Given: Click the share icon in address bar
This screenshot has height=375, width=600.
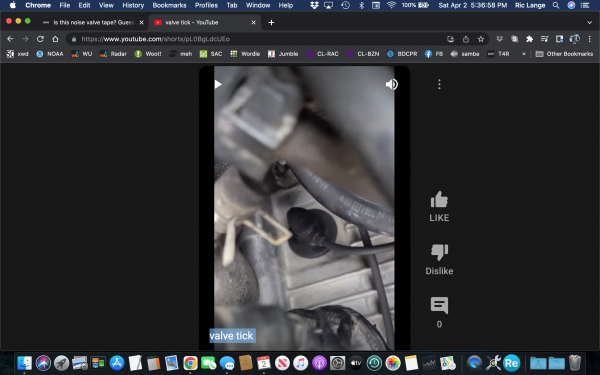Looking at the screenshot, I should 466,39.
